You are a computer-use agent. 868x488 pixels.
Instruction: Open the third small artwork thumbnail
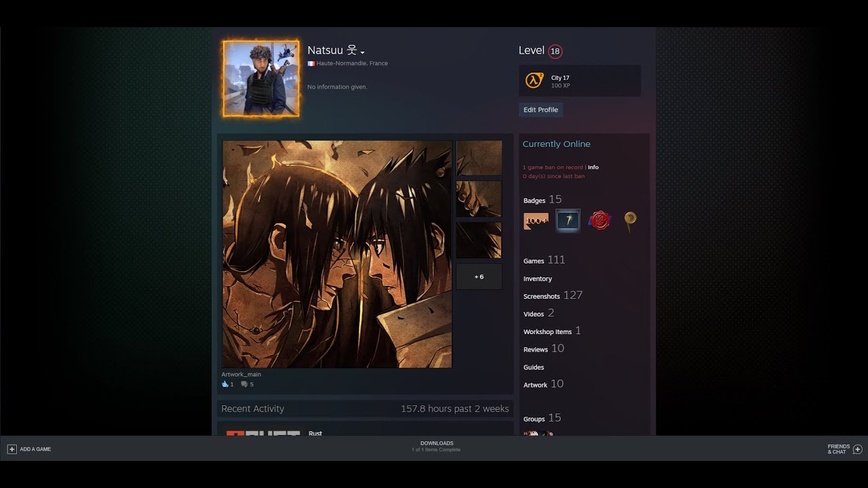[x=479, y=240]
